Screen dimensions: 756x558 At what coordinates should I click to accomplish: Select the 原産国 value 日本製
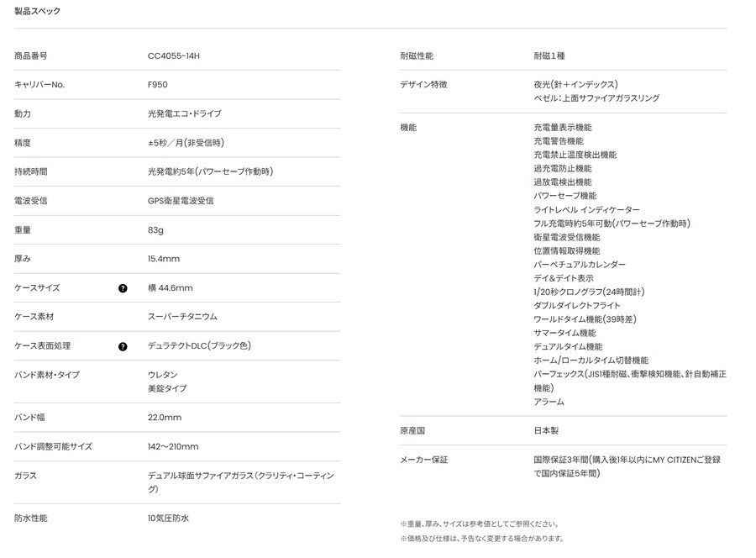(550, 430)
